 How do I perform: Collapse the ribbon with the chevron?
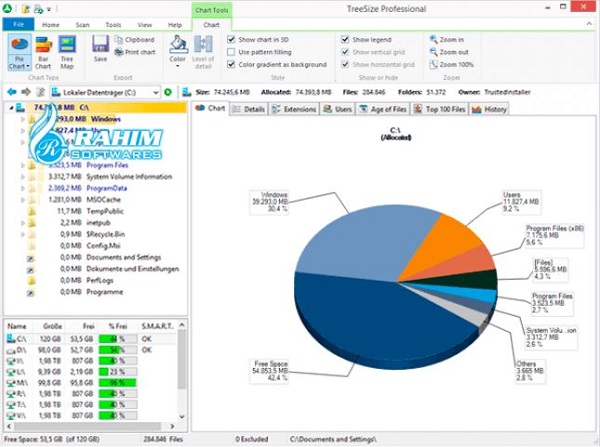(589, 24)
